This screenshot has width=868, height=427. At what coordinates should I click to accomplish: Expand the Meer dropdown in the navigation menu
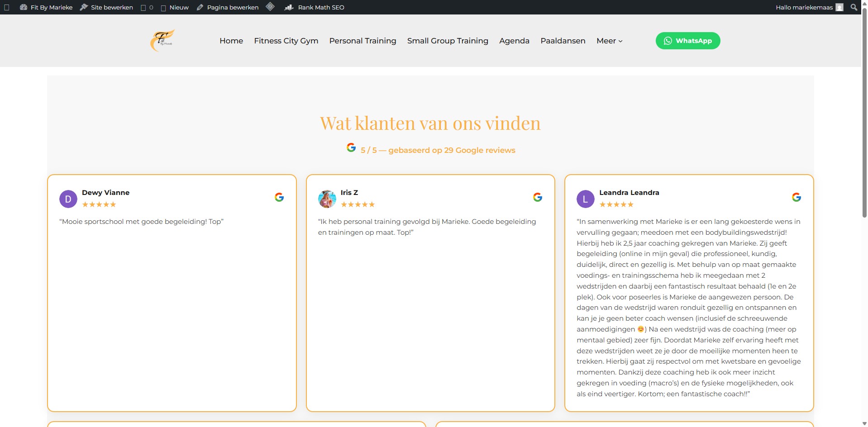[x=609, y=40]
